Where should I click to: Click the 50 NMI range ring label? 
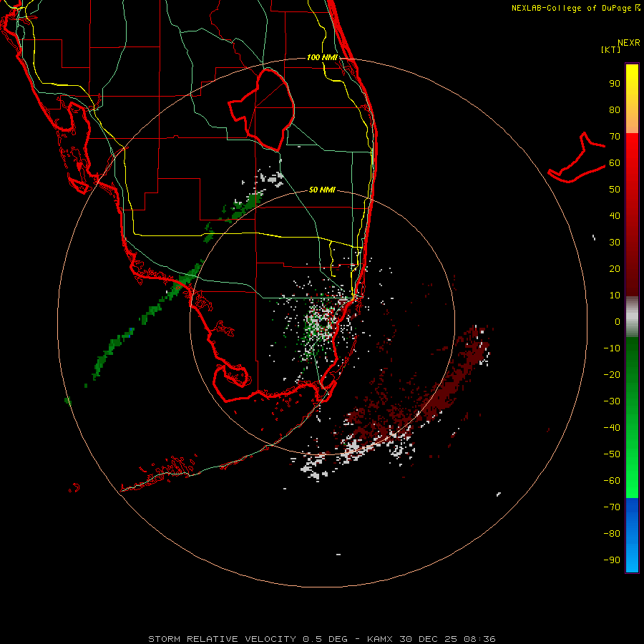322,190
